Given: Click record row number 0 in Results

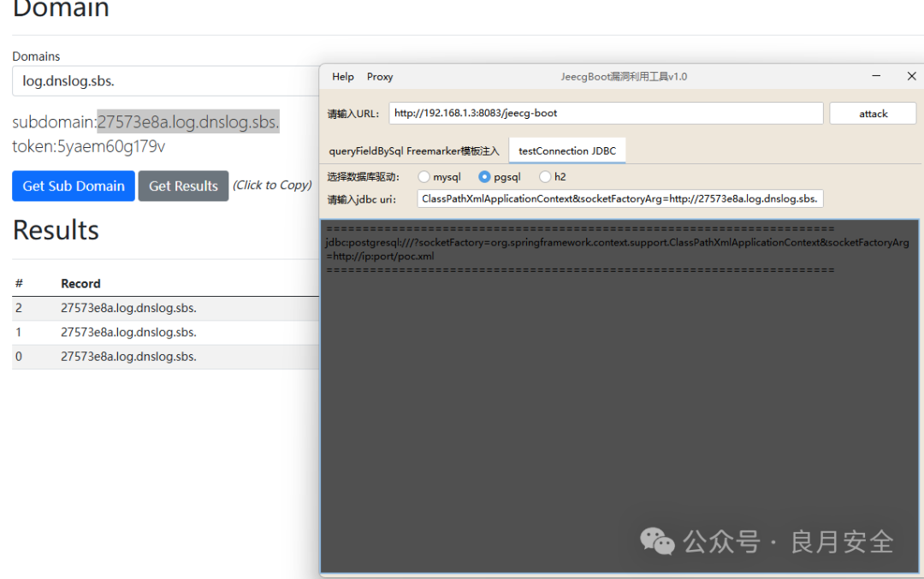Looking at the screenshot, I should tap(165, 357).
